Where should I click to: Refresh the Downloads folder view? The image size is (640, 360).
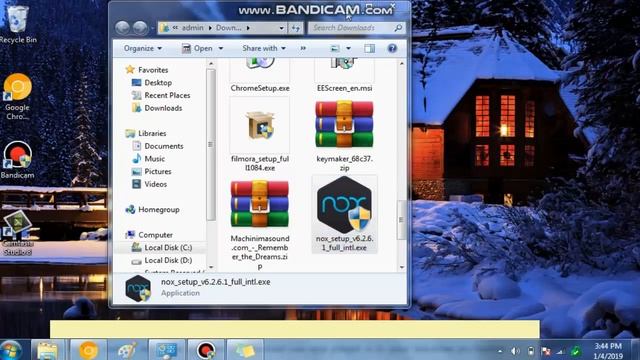point(296,28)
